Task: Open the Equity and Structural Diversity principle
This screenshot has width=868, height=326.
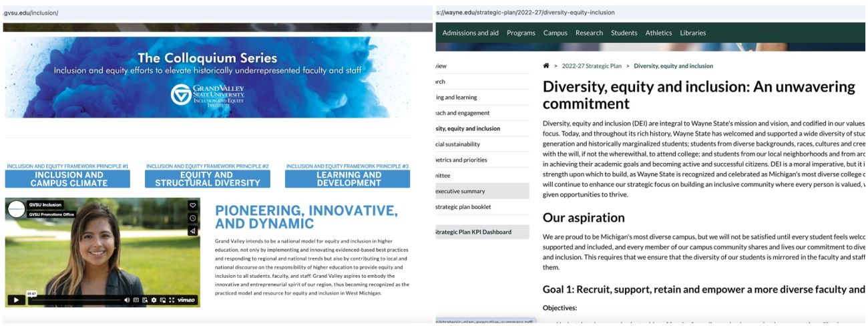Action: [x=207, y=178]
